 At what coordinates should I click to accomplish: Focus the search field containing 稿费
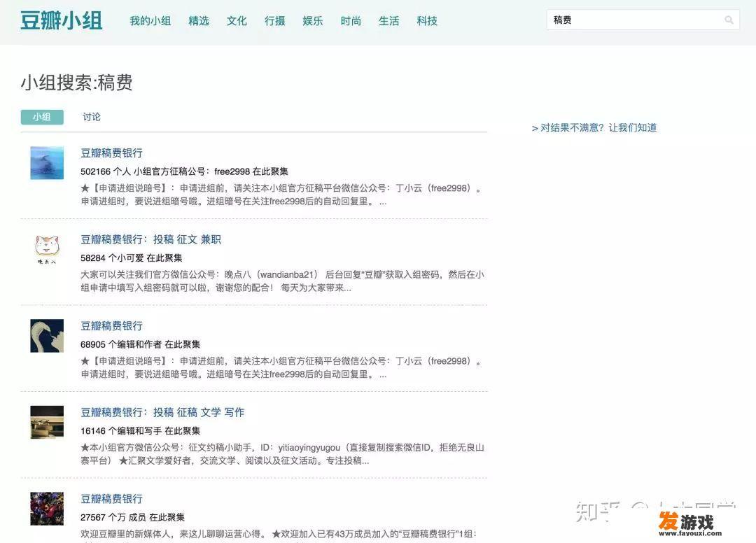click(x=643, y=20)
